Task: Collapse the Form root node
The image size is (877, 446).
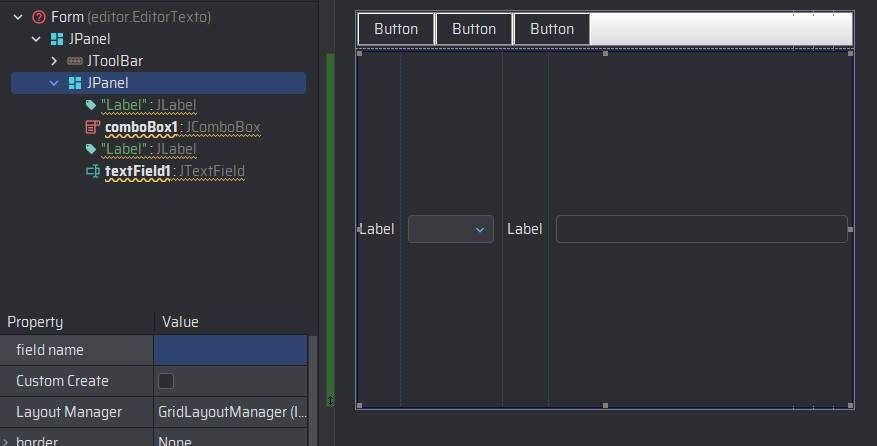Action: (x=18, y=17)
